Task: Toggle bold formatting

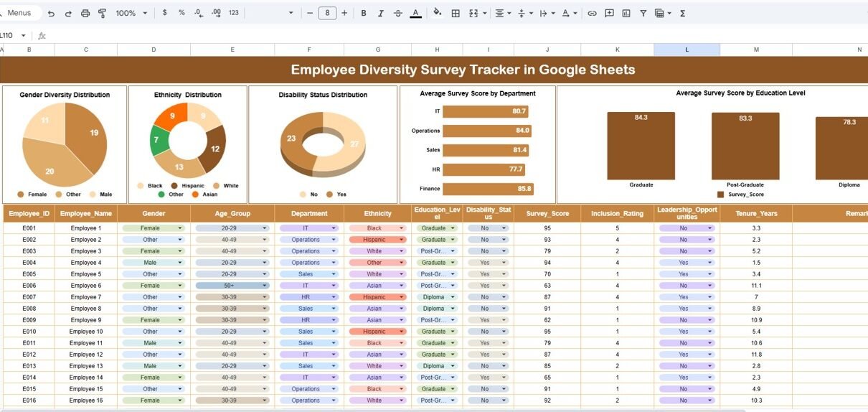Action: [x=364, y=13]
